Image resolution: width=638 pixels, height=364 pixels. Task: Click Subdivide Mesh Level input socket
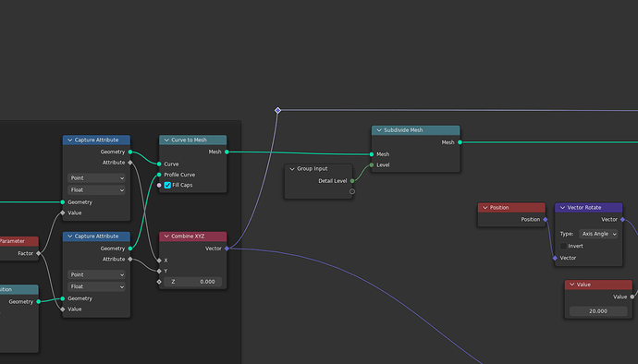372,164
